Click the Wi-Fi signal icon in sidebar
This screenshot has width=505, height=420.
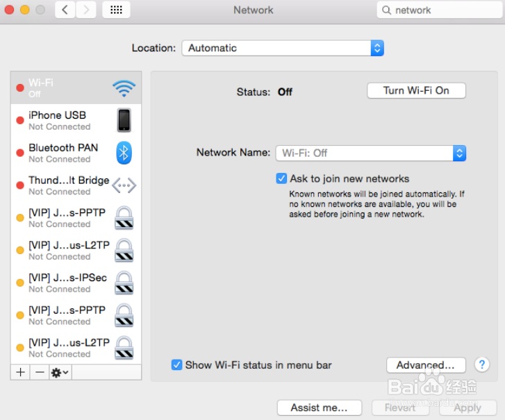[x=124, y=88]
